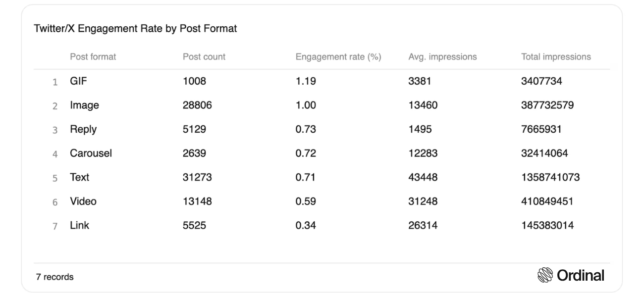The image size is (644, 297).
Task: Click Text total impressions 1358741073
Action: (x=550, y=177)
